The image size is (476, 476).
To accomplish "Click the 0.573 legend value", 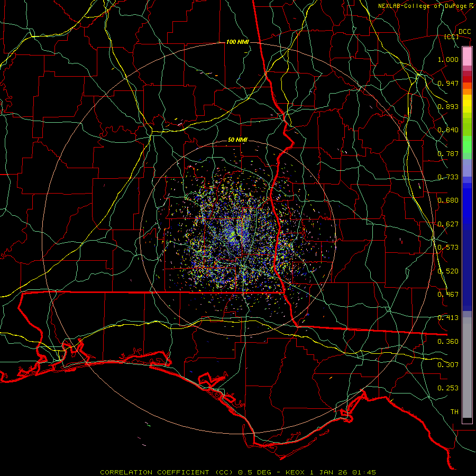I will pyautogui.click(x=448, y=248).
